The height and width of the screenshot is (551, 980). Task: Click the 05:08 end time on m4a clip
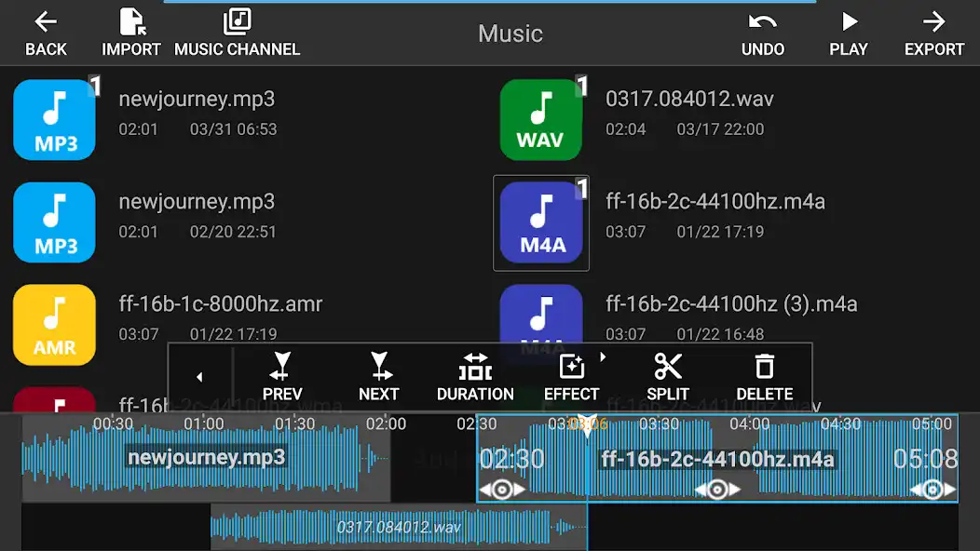click(x=925, y=459)
